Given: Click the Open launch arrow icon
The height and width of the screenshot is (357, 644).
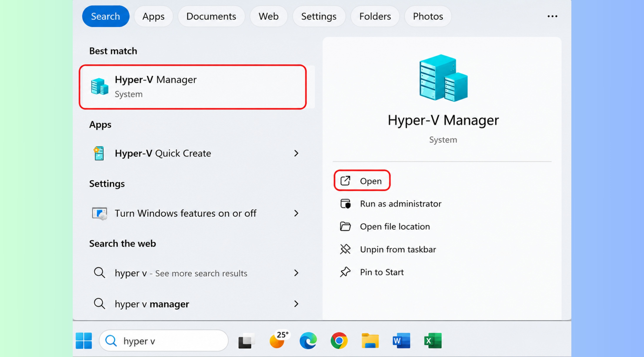Looking at the screenshot, I should [x=345, y=181].
